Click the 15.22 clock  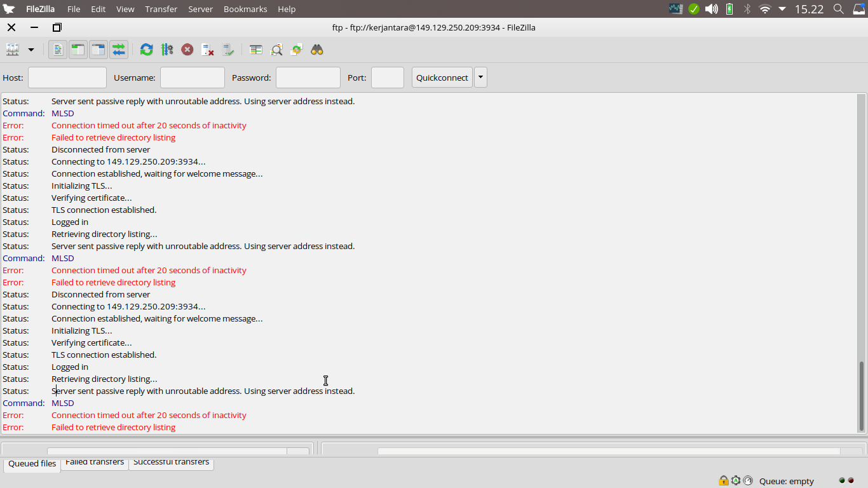point(809,9)
